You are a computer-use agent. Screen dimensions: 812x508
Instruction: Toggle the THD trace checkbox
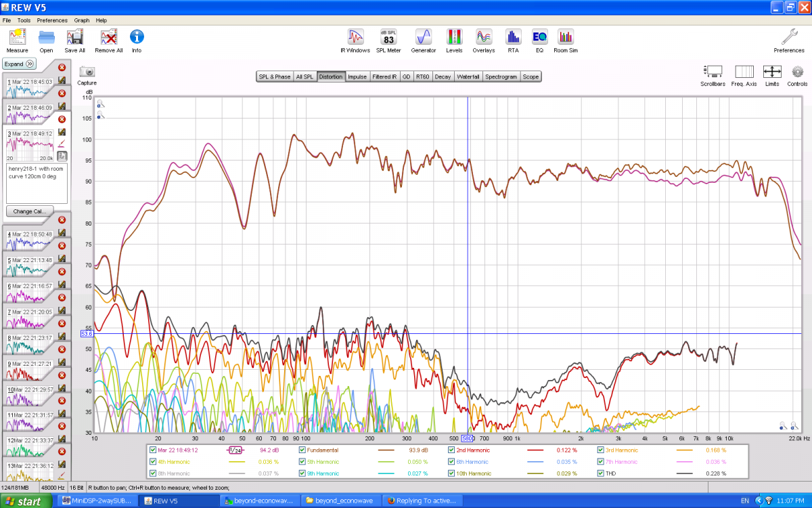coord(601,473)
